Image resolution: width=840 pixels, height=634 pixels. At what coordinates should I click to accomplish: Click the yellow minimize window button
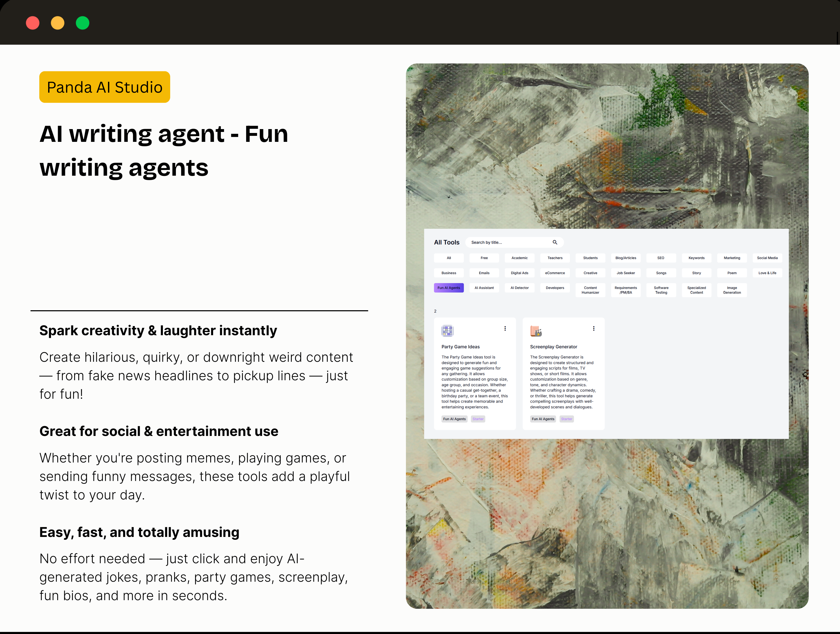point(58,23)
